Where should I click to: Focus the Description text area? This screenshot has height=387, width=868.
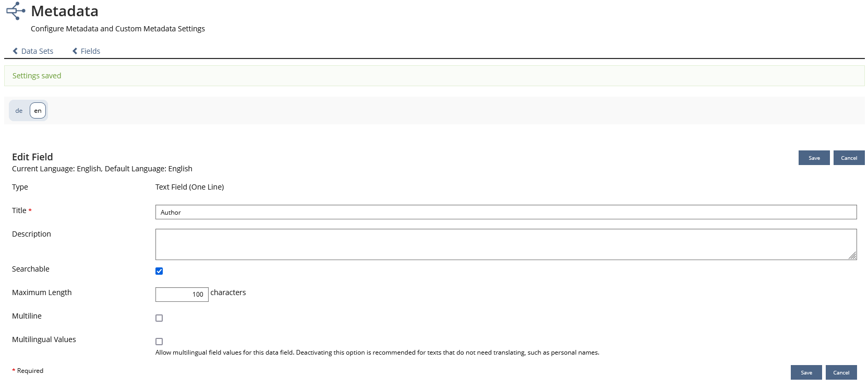[x=506, y=244]
